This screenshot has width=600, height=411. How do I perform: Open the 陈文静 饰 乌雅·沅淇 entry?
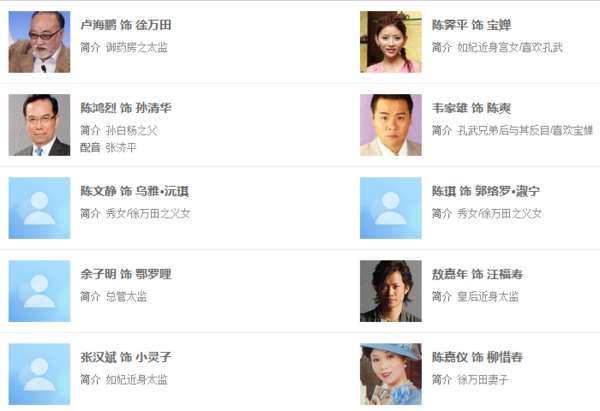pos(134,191)
